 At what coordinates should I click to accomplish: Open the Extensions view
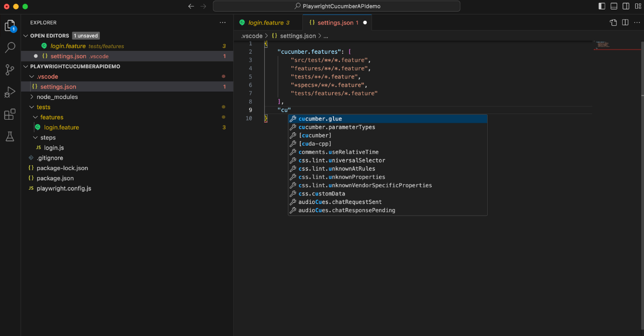pyautogui.click(x=10, y=114)
